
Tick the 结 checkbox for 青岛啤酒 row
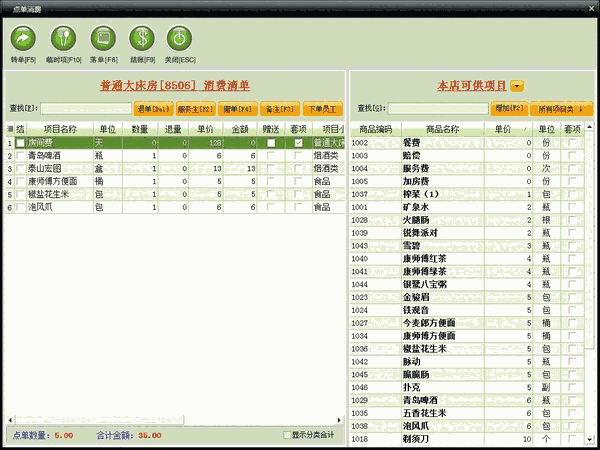tap(20, 156)
